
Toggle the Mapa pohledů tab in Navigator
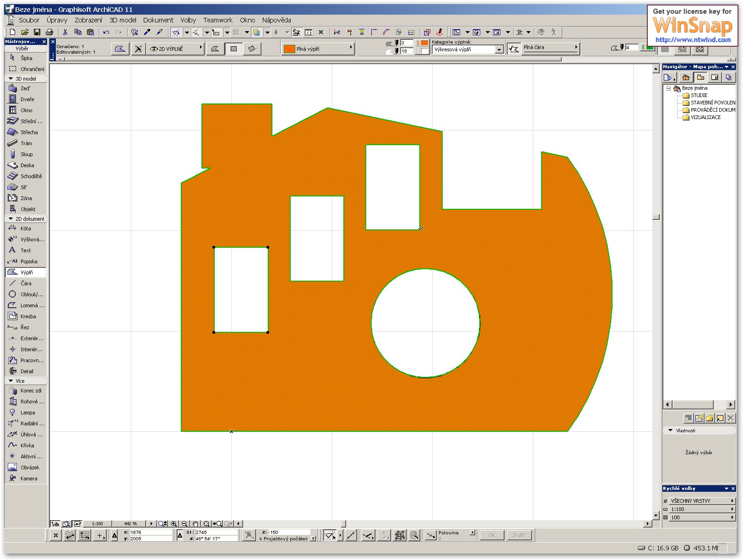tap(700, 77)
